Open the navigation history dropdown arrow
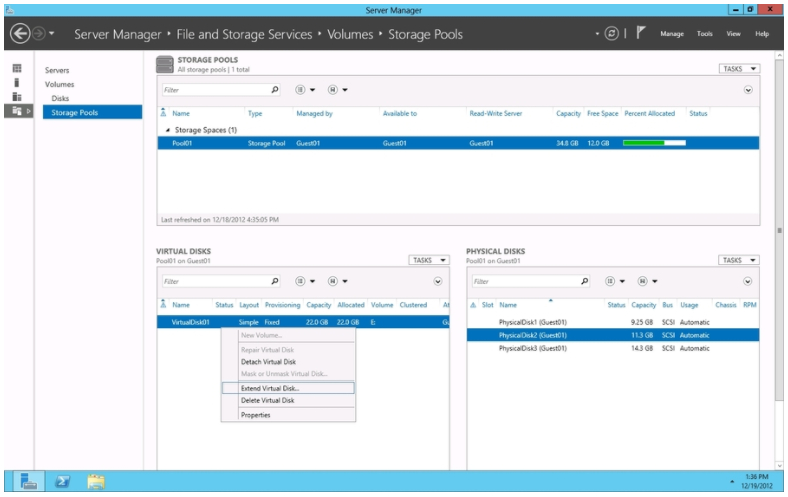The width and height of the screenshot is (788, 497). (51, 34)
